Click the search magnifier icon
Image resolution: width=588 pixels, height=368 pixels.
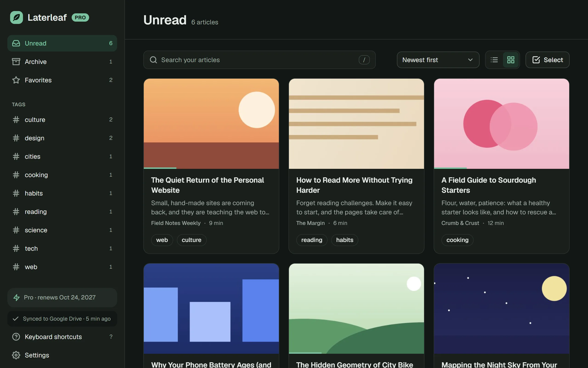click(153, 60)
